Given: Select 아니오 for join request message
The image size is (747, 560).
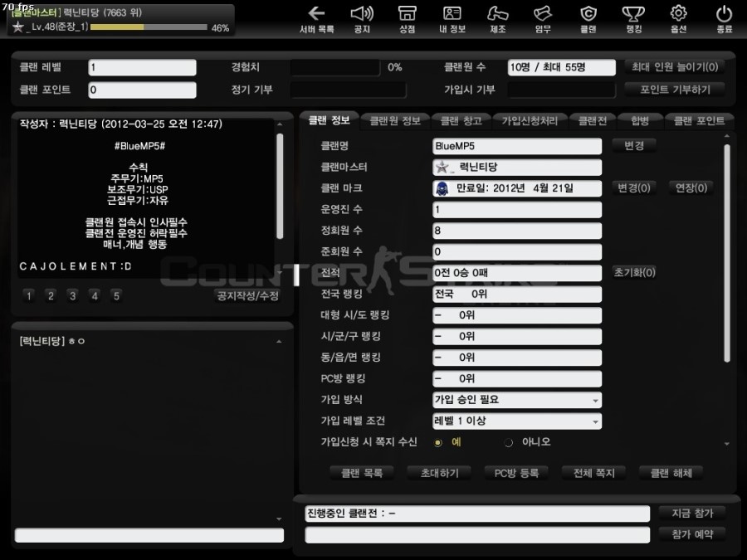Looking at the screenshot, I should (508, 443).
